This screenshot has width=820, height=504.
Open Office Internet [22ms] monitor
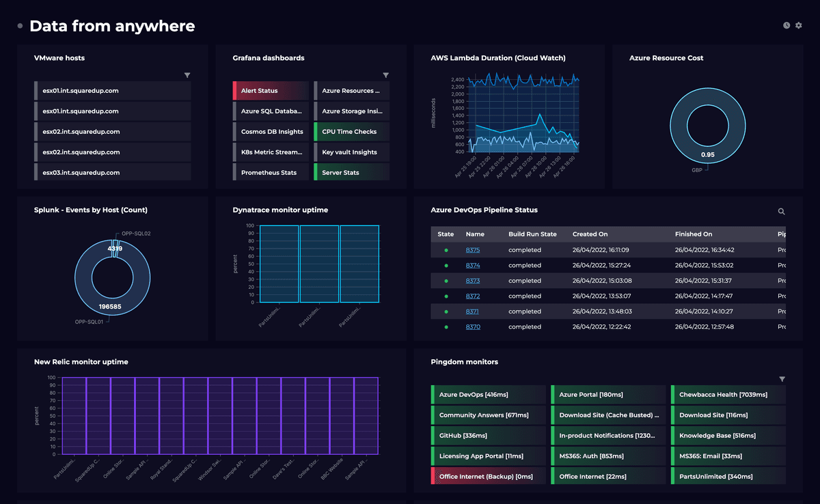pos(608,476)
